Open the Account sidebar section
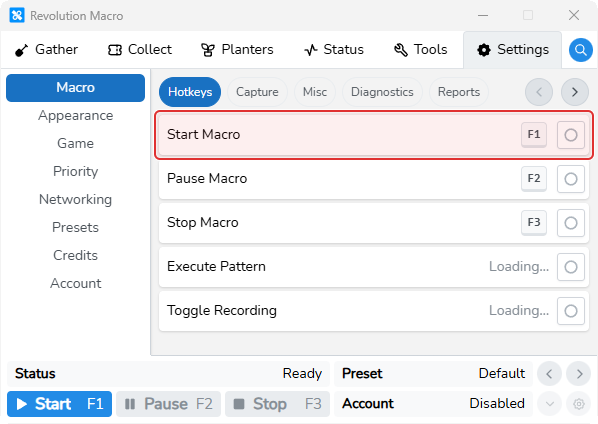The height and width of the screenshot is (424, 598). coord(76,283)
